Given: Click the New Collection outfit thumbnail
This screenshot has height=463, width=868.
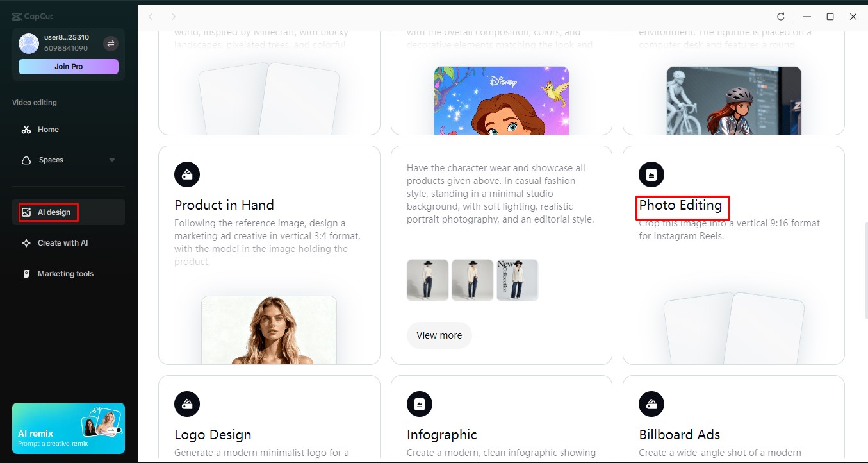Looking at the screenshot, I should coord(517,280).
